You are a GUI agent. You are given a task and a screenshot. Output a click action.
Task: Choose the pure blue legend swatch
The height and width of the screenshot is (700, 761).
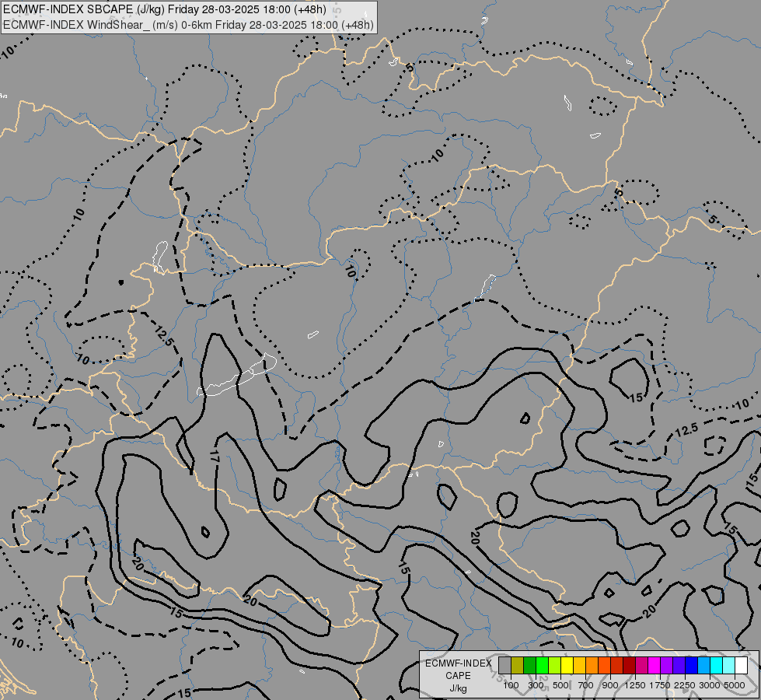click(692, 666)
